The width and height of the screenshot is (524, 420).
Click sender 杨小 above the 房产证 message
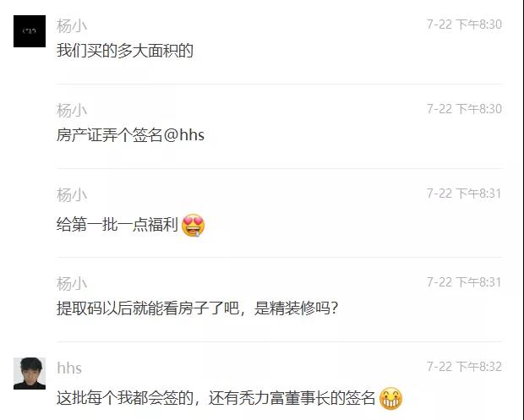[x=72, y=110]
